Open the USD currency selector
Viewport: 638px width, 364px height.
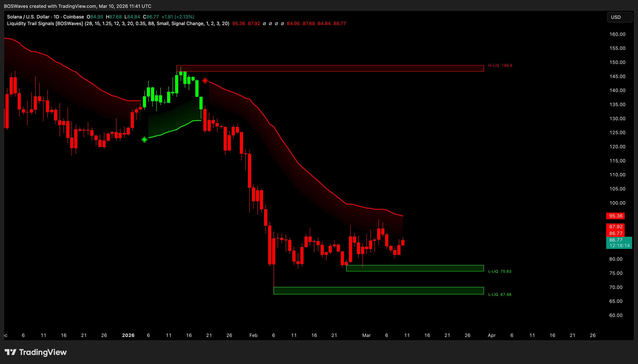(x=620, y=17)
